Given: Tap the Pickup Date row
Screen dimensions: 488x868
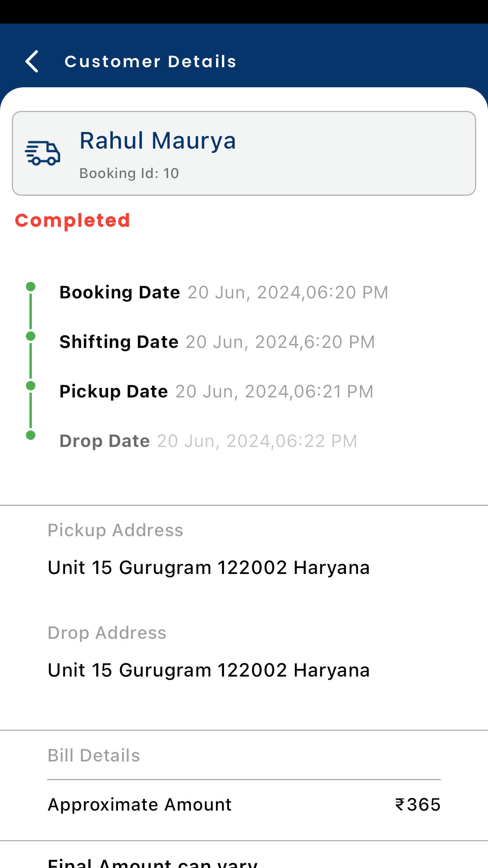Looking at the screenshot, I should coord(216,392).
